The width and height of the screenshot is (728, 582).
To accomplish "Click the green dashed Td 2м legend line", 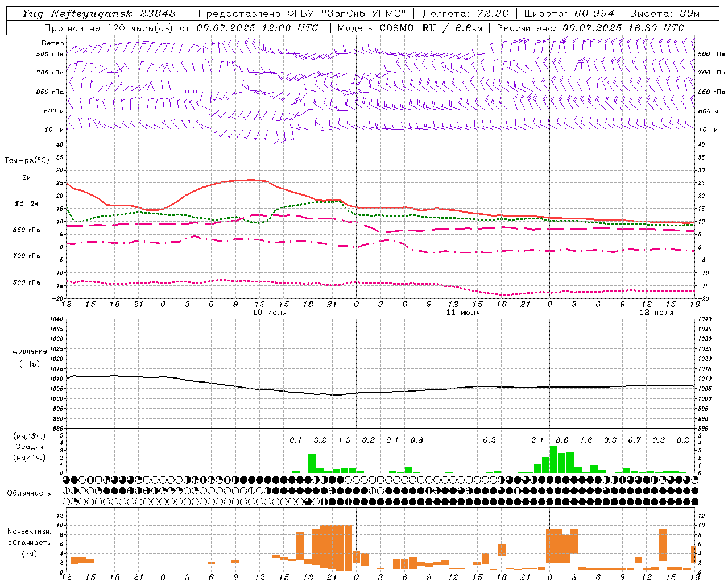I will click(26, 210).
